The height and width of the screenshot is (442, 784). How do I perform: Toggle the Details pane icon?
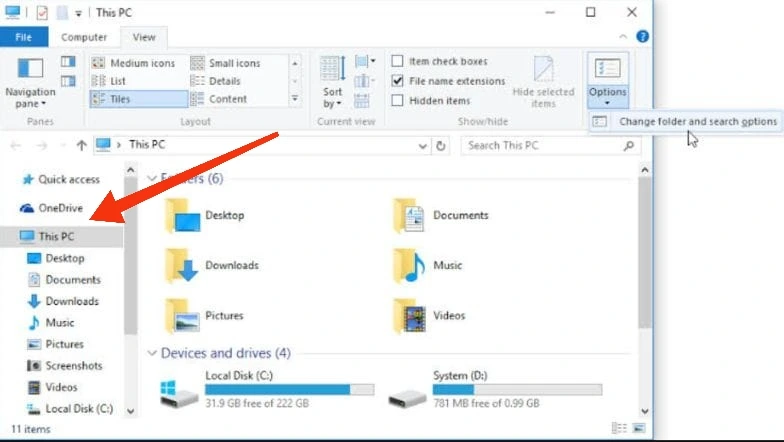[x=68, y=81]
